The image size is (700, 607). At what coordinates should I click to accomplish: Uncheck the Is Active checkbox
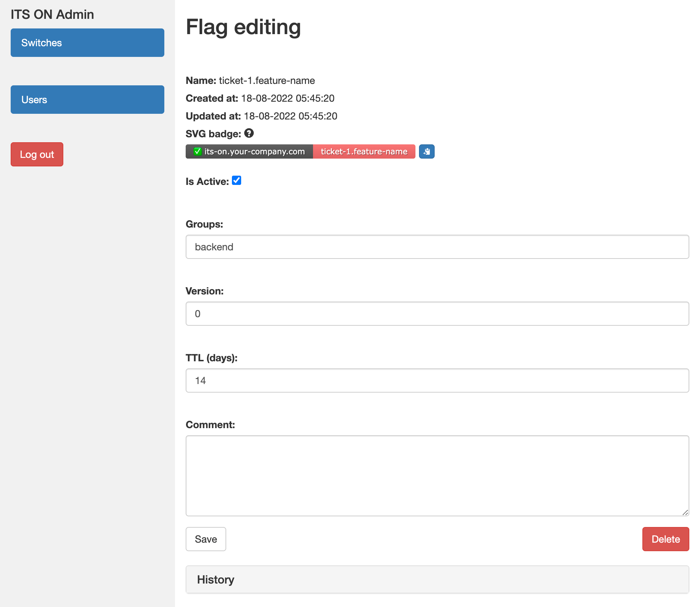point(237,181)
